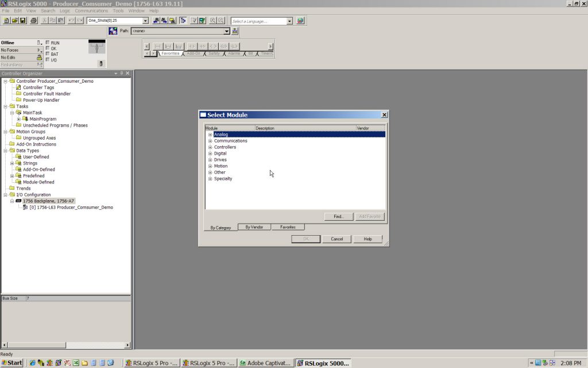This screenshot has width=588, height=368.
Task: Switch to the By Vendor tab
Action: pyautogui.click(x=254, y=227)
